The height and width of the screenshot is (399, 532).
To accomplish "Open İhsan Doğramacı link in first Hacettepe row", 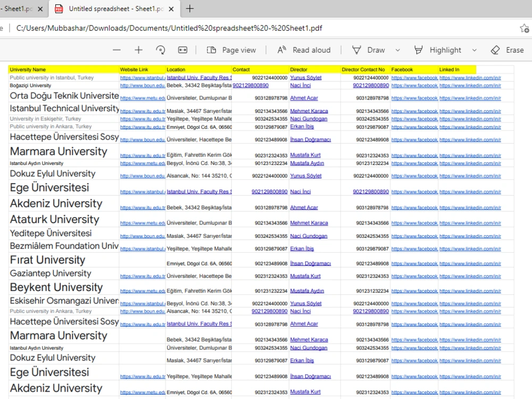I will [311, 139].
